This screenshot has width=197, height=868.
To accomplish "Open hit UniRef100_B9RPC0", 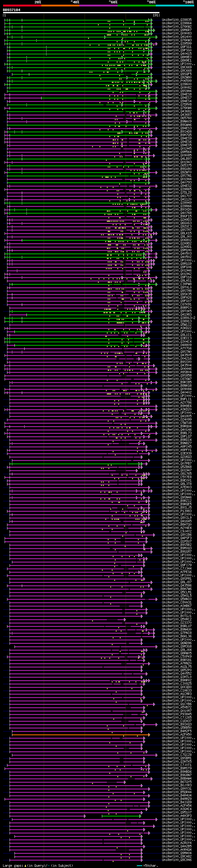I will [177, 308].
